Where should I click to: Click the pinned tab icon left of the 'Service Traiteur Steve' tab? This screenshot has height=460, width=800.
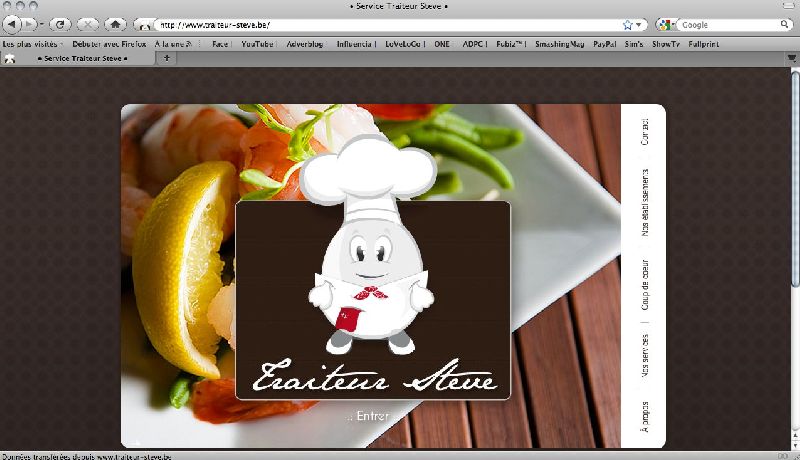click(9, 59)
